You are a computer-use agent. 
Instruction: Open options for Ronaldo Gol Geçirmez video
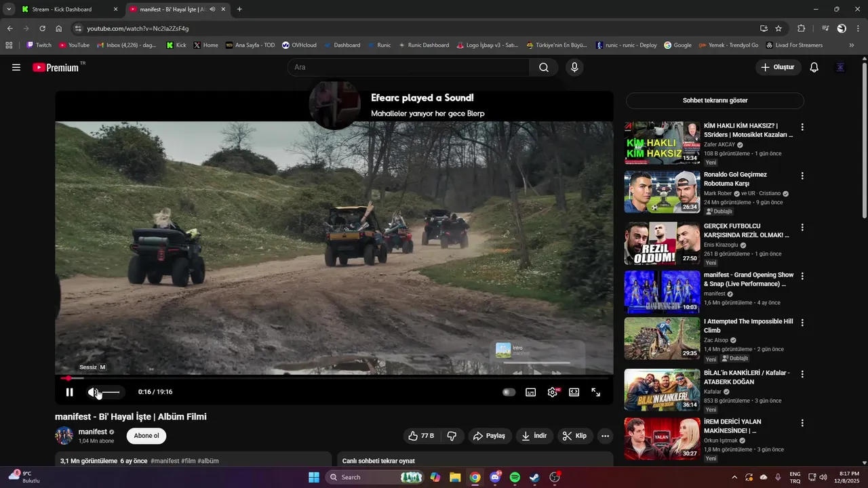(x=802, y=176)
